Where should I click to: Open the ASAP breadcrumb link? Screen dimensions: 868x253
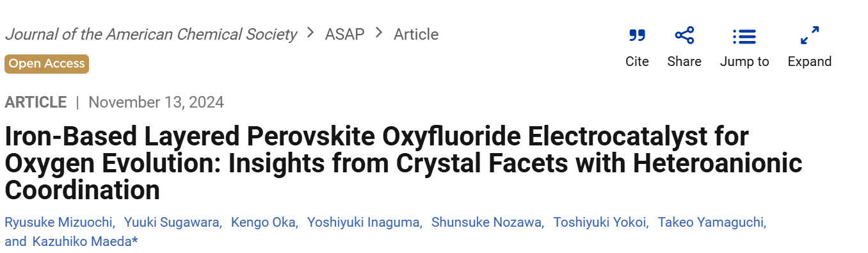(x=344, y=34)
